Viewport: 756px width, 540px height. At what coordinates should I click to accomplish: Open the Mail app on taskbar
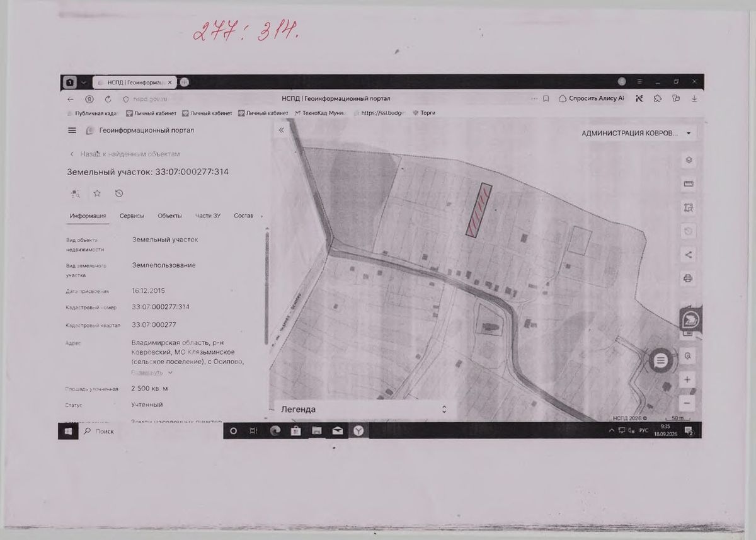(337, 431)
